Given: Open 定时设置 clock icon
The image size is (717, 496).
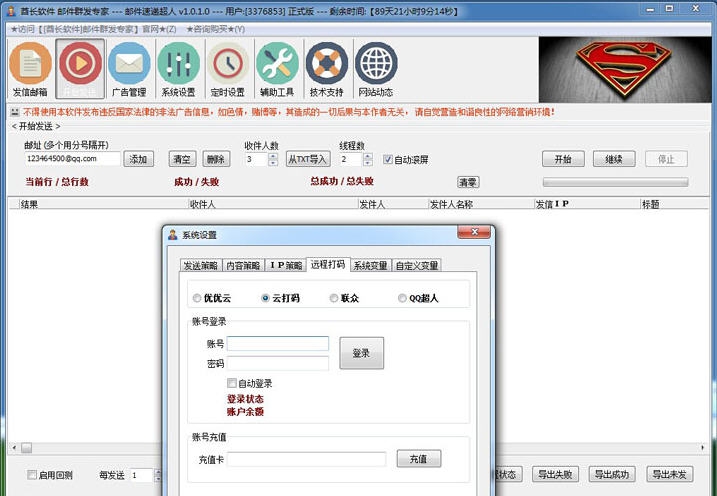Looking at the screenshot, I should click(x=228, y=69).
